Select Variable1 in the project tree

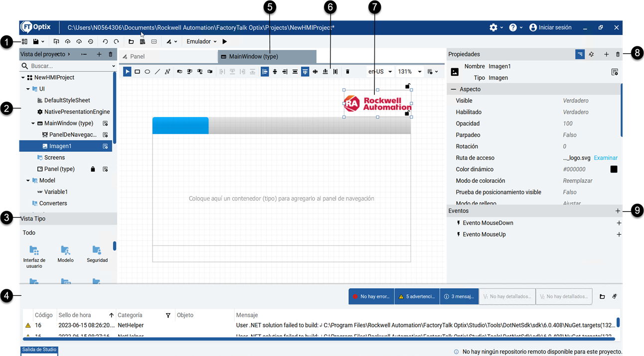(x=56, y=192)
